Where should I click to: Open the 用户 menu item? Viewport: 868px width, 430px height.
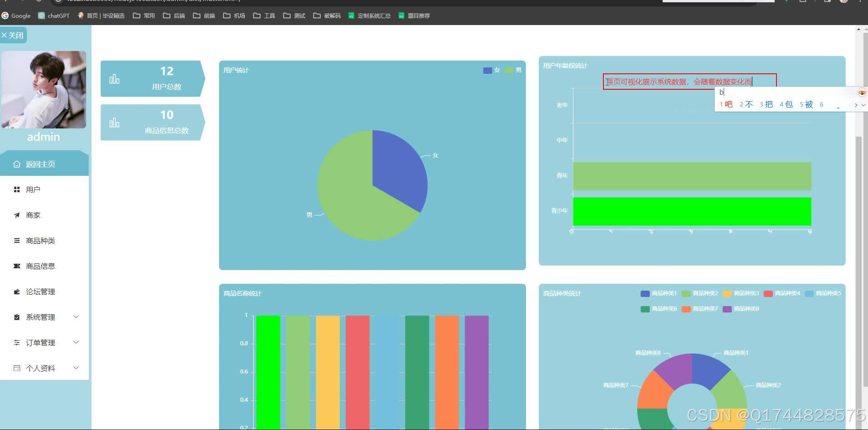coord(44,189)
